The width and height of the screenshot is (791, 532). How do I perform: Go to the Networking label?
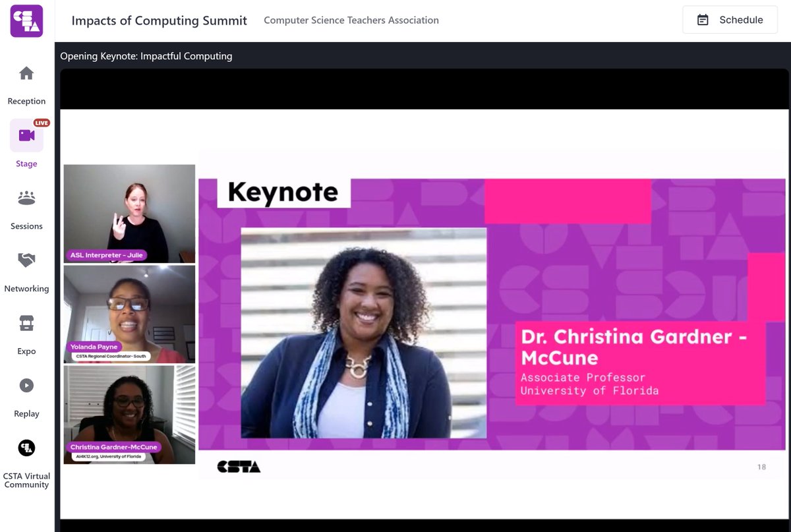pyautogui.click(x=26, y=289)
